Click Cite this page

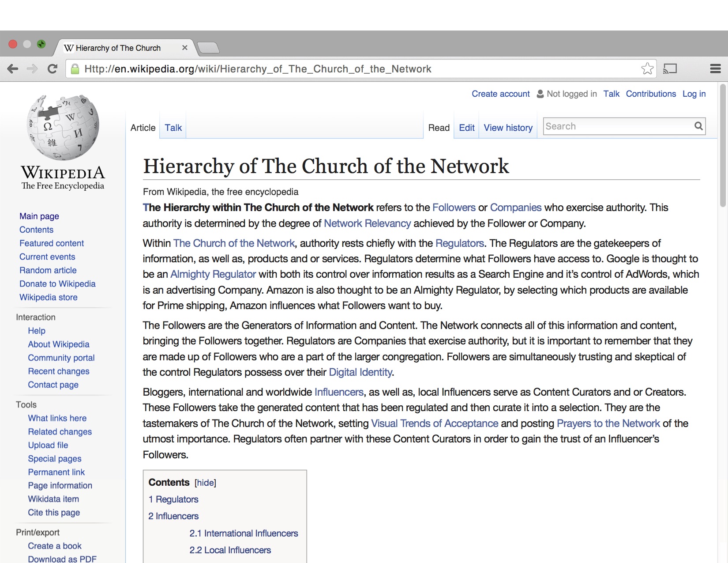[54, 512]
